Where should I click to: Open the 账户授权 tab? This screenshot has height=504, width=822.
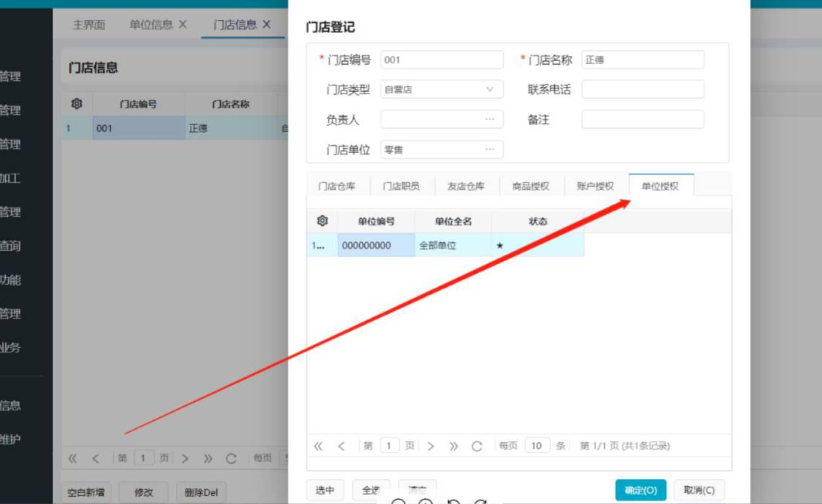(x=595, y=186)
